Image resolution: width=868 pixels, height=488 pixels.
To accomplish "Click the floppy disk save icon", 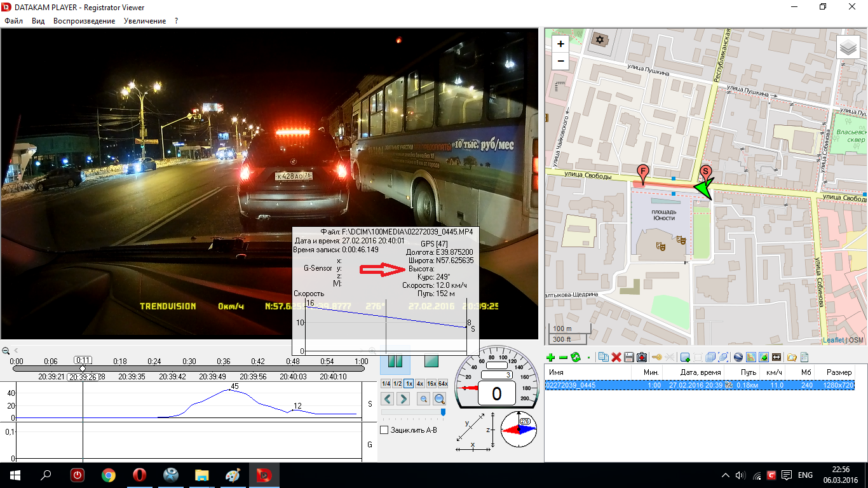I will point(629,358).
